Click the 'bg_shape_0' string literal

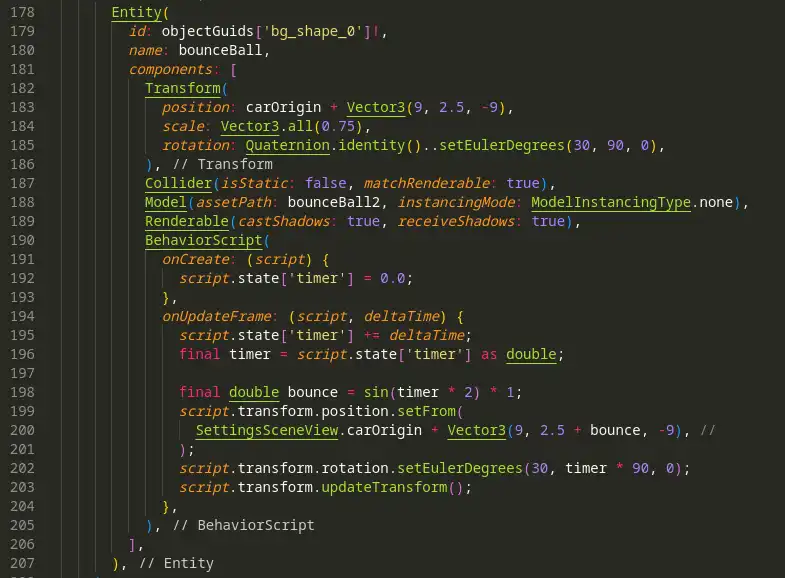coord(313,31)
